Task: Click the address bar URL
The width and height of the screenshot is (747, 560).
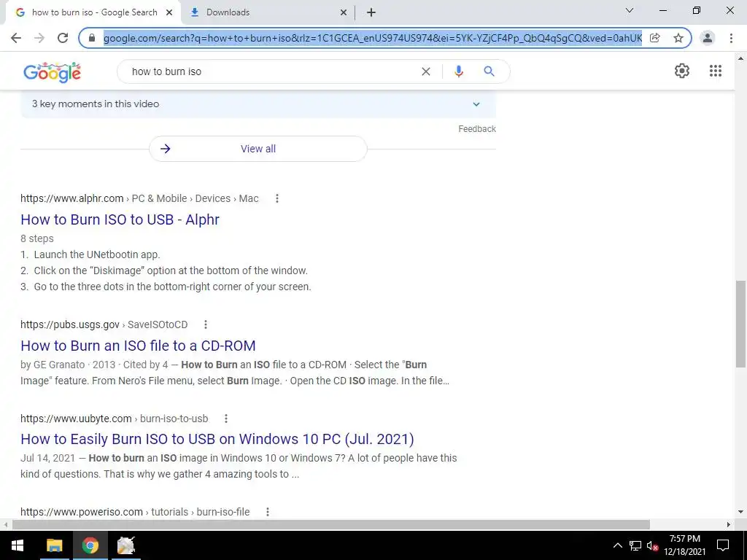Action: pos(373,38)
